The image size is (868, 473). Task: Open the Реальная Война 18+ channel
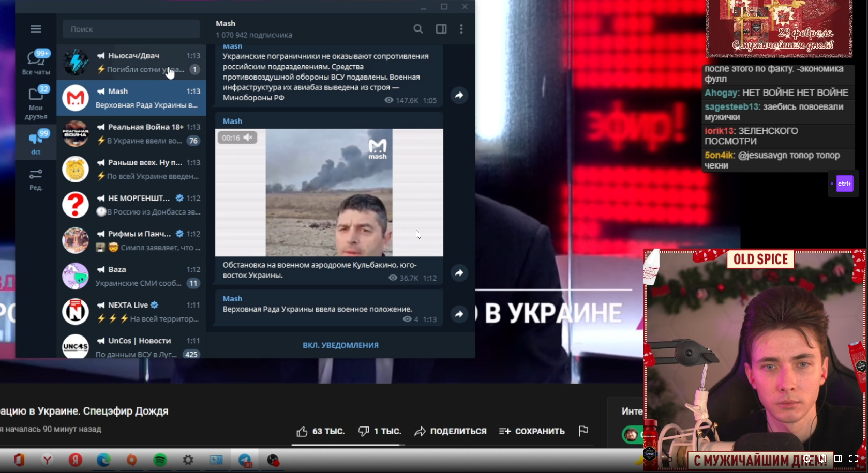131,133
